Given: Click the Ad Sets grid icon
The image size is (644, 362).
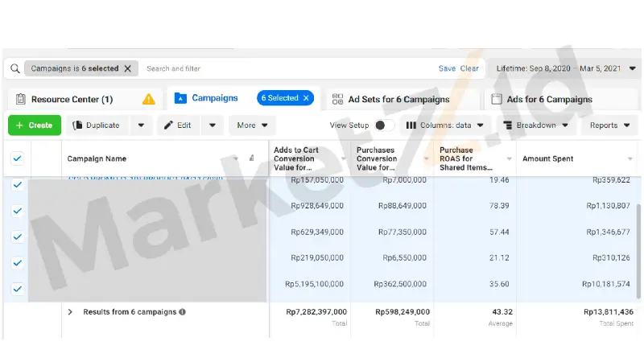Looking at the screenshot, I should coord(338,99).
